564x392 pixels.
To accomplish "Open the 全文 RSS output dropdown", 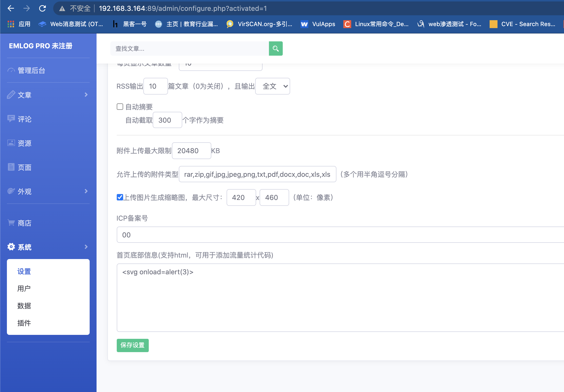I will click(x=272, y=86).
